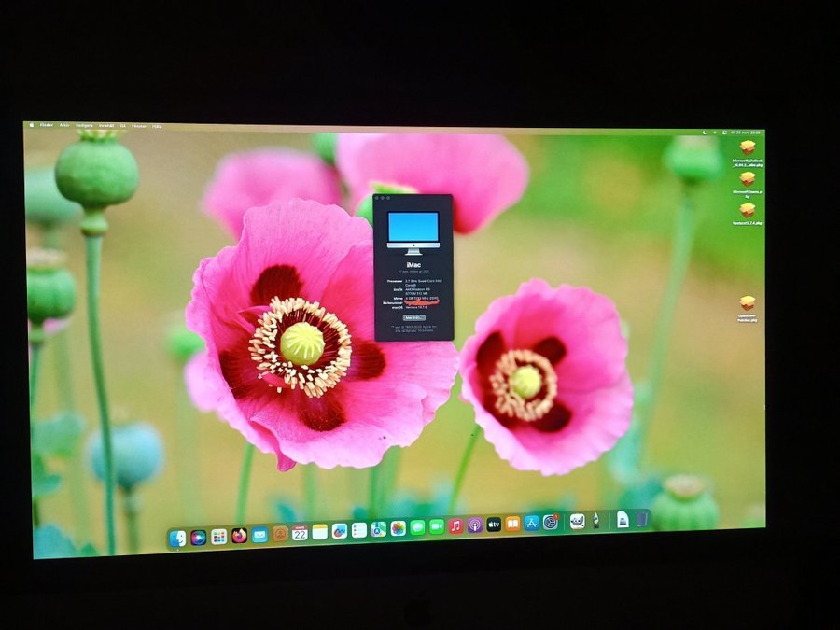The height and width of the screenshot is (630, 840).
Task: Click the 'Mer info...' button
Action: [413, 317]
